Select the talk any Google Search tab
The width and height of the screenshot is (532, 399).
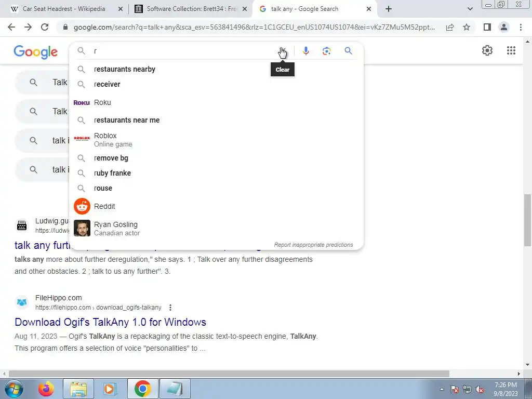315,9
